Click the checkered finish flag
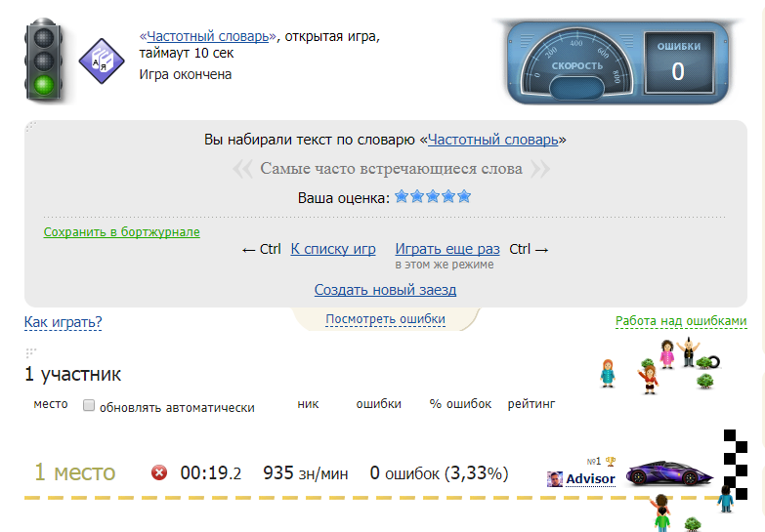Screen dimensions: 765x532 (x=736, y=465)
